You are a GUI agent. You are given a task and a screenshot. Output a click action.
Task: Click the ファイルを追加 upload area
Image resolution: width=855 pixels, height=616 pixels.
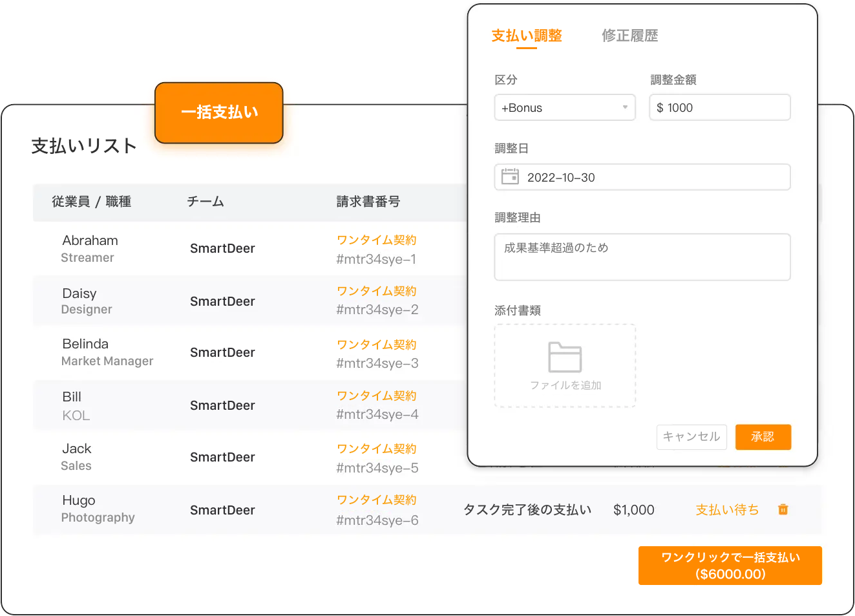pos(565,384)
